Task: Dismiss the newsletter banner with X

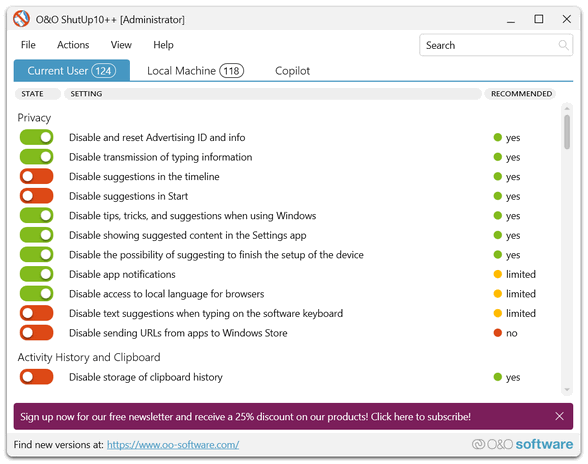Action: point(559,416)
